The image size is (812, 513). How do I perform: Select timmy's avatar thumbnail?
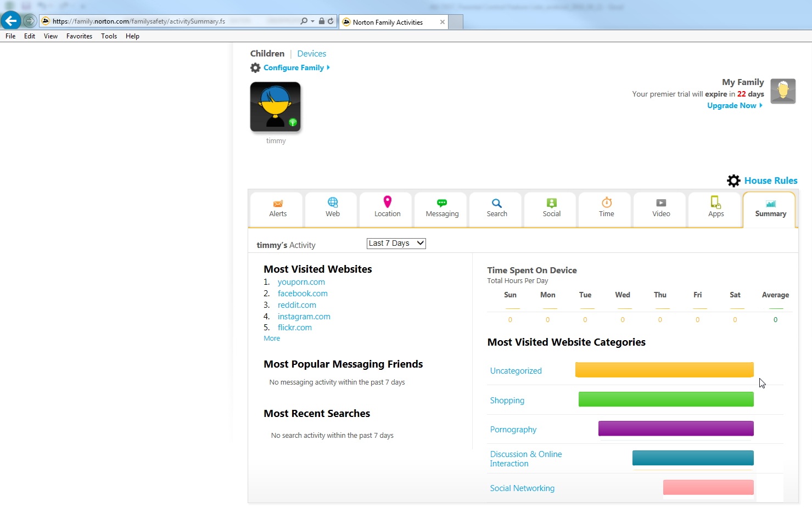pos(275,107)
